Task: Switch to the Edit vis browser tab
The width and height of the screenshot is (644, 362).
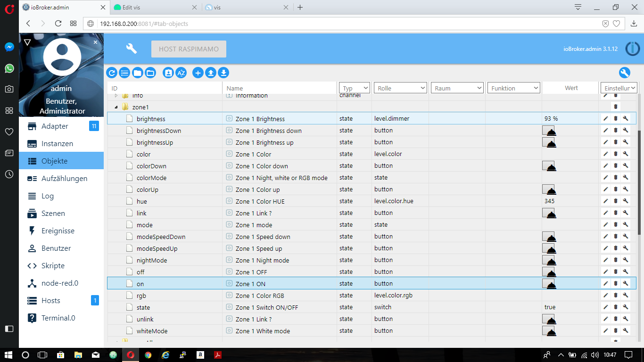Action: [156, 8]
